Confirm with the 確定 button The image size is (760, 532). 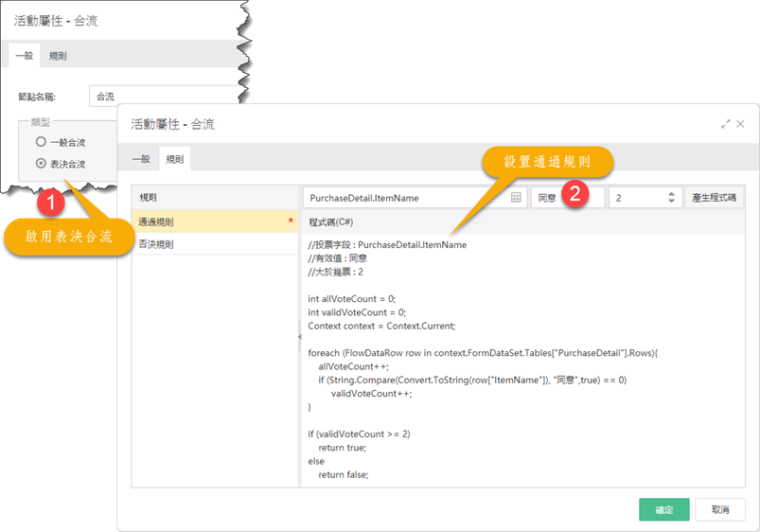coord(664,509)
